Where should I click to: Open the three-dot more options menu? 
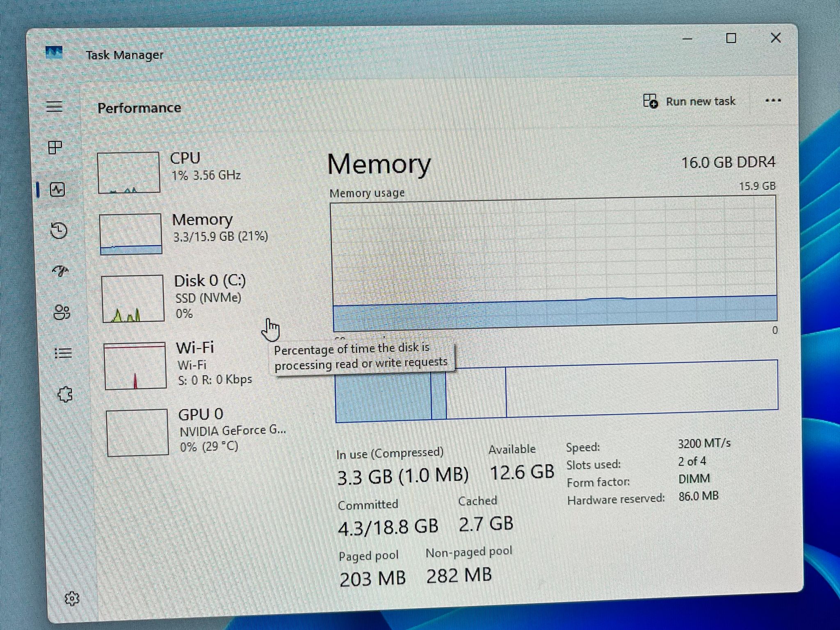point(773,100)
